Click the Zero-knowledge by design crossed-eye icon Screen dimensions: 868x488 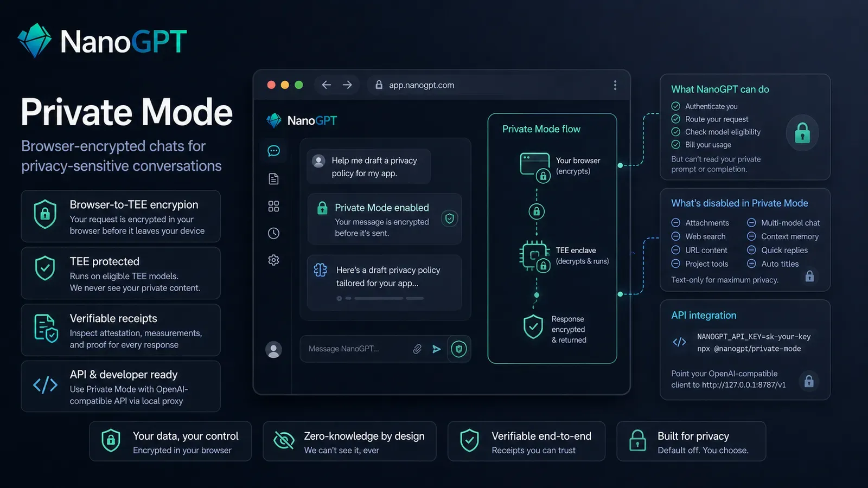(x=284, y=441)
